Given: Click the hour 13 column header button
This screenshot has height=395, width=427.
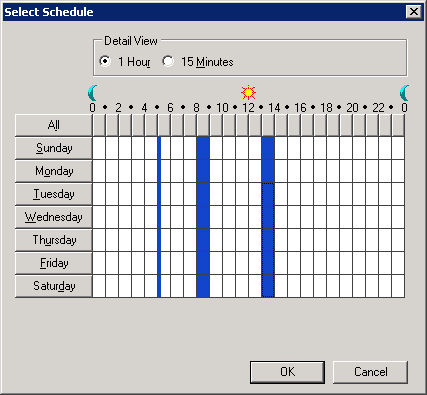Looking at the screenshot, I should pos(268,125).
